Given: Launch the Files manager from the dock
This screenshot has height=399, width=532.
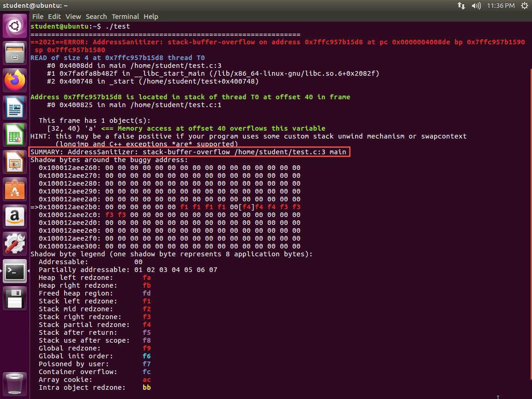Looking at the screenshot, I should (15, 54).
